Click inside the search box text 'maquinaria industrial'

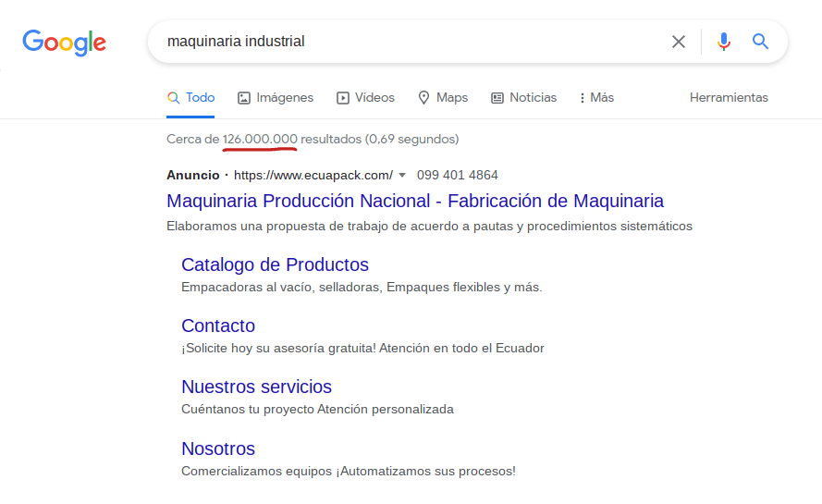click(236, 42)
